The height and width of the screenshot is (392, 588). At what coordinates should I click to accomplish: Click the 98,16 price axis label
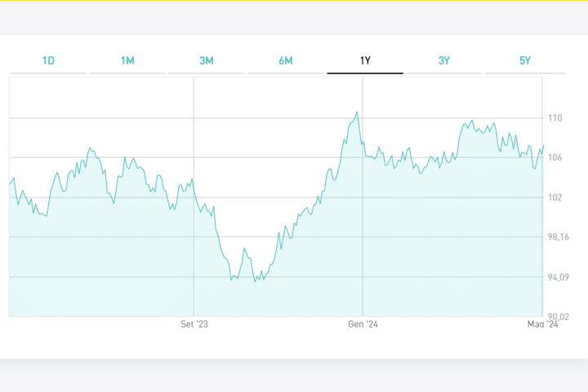point(558,238)
